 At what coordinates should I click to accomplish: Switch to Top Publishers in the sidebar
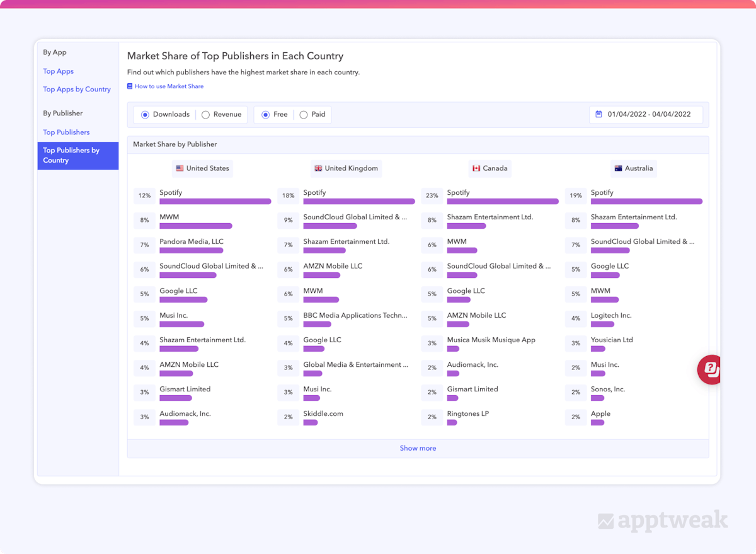pyautogui.click(x=66, y=132)
